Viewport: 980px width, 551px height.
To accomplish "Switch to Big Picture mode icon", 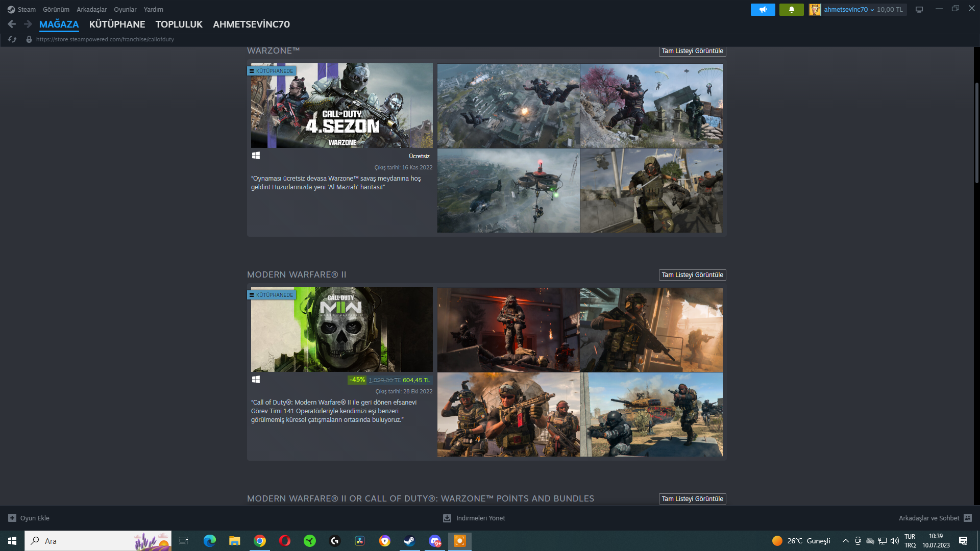I will coord(919,10).
